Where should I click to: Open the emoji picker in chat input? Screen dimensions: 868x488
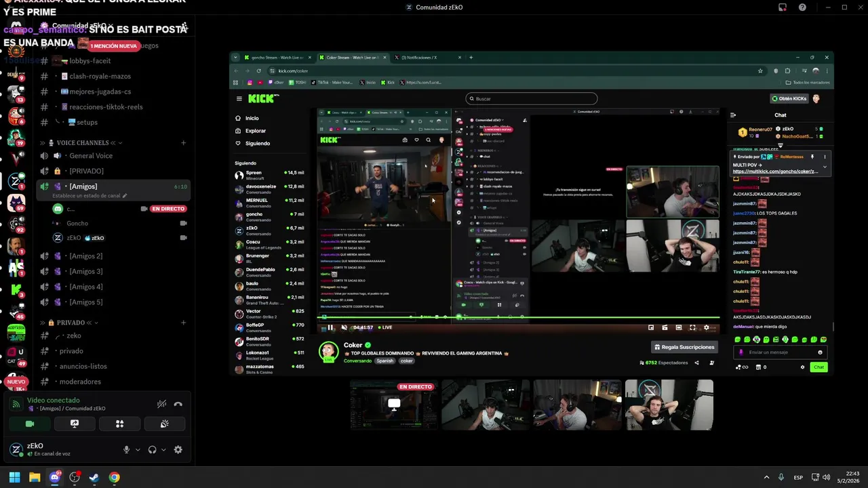(820, 352)
